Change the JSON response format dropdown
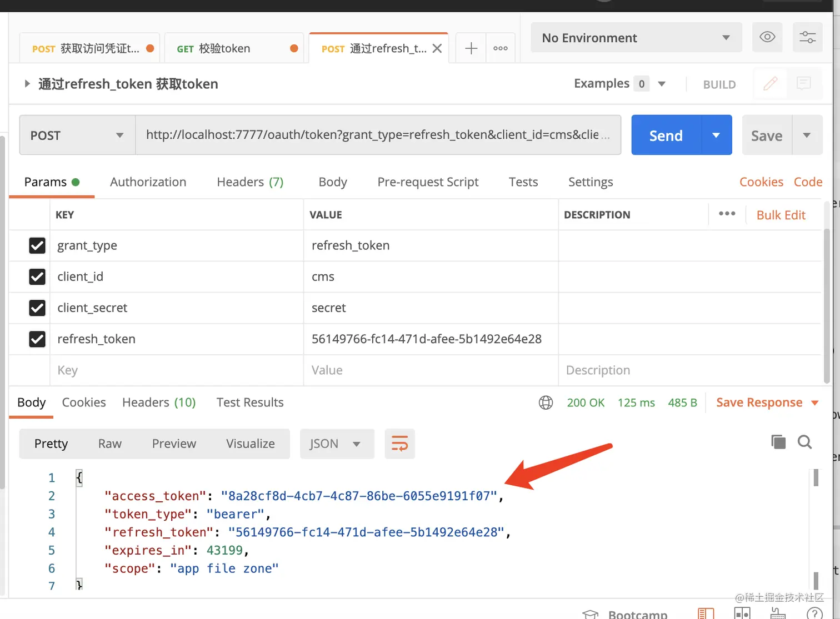Screen dimensions: 840x619 [x=337, y=444]
